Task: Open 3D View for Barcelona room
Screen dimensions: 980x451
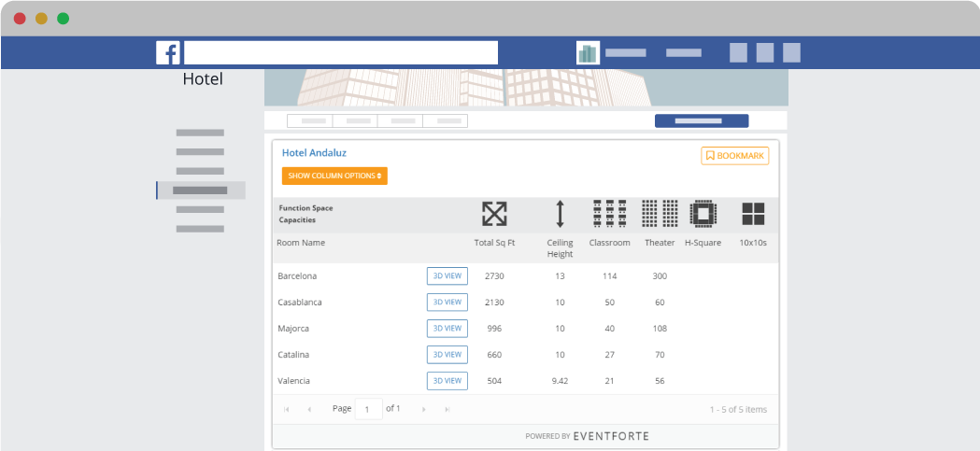Action: (x=447, y=275)
